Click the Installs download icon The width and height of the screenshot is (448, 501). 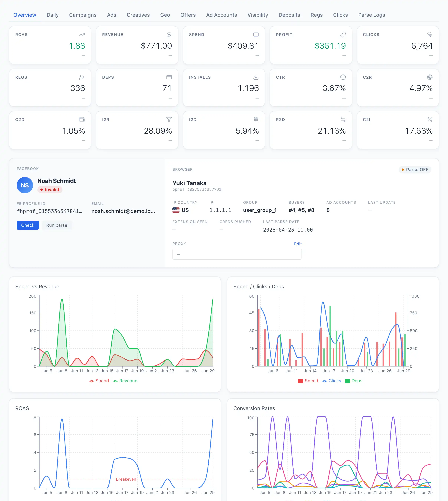[256, 77]
